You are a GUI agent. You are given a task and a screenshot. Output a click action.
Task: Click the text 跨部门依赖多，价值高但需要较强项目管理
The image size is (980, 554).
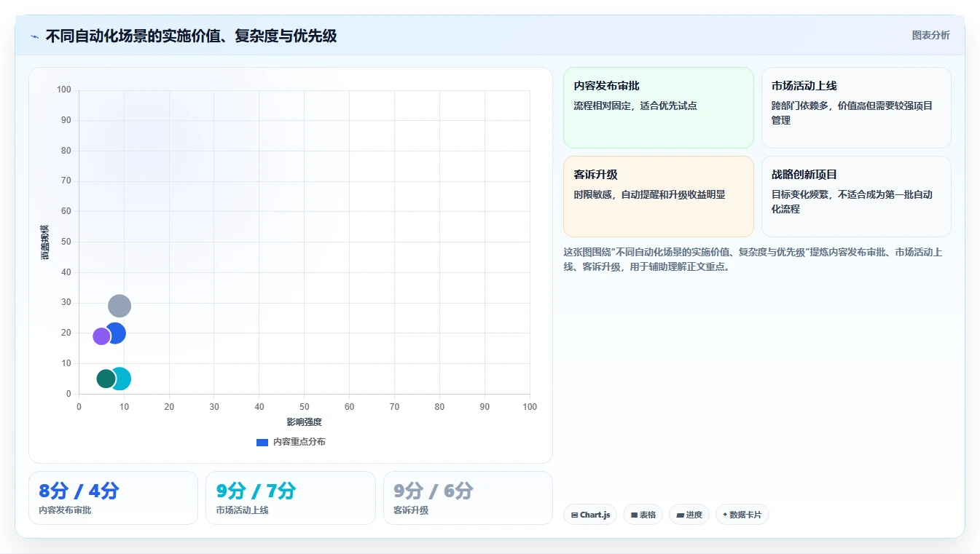(x=852, y=113)
